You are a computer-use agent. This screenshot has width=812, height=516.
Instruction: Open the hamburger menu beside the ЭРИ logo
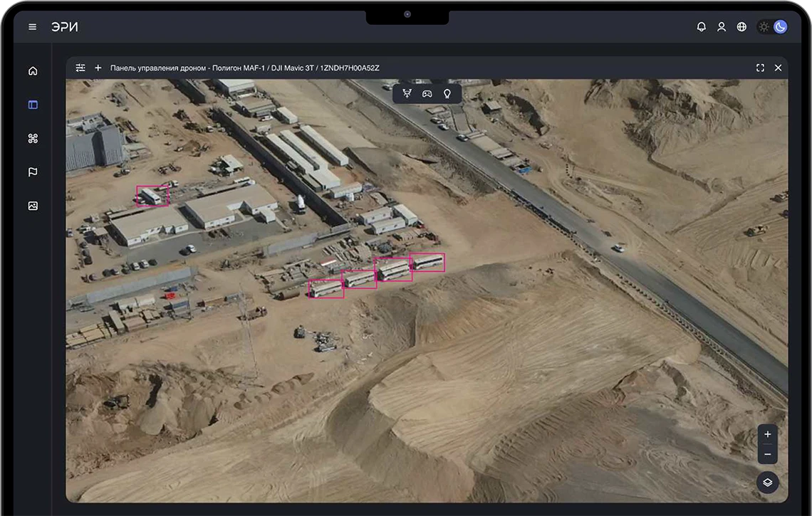coord(32,27)
